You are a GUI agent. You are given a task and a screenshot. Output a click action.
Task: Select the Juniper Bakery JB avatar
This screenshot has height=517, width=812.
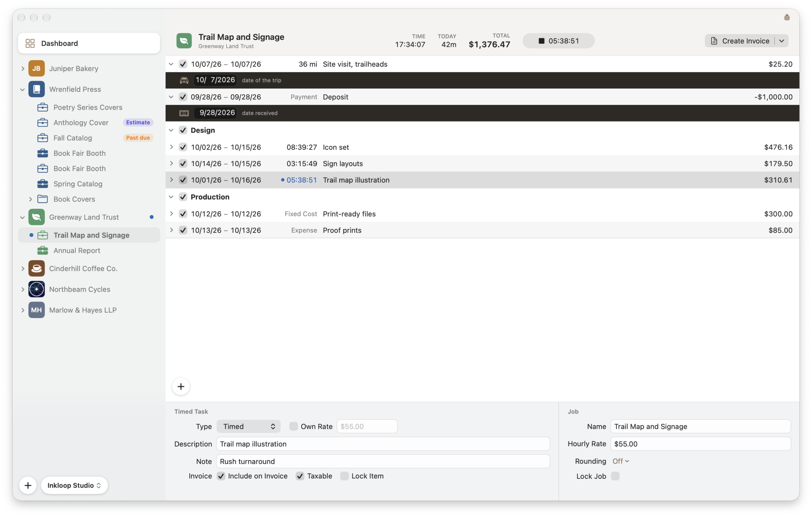click(36, 69)
